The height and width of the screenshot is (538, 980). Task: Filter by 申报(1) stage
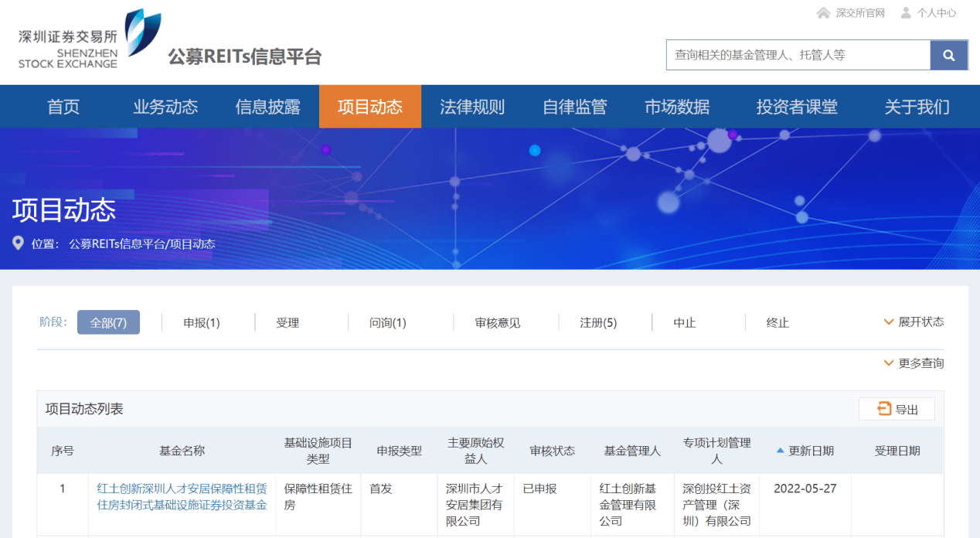tap(202, 323)
